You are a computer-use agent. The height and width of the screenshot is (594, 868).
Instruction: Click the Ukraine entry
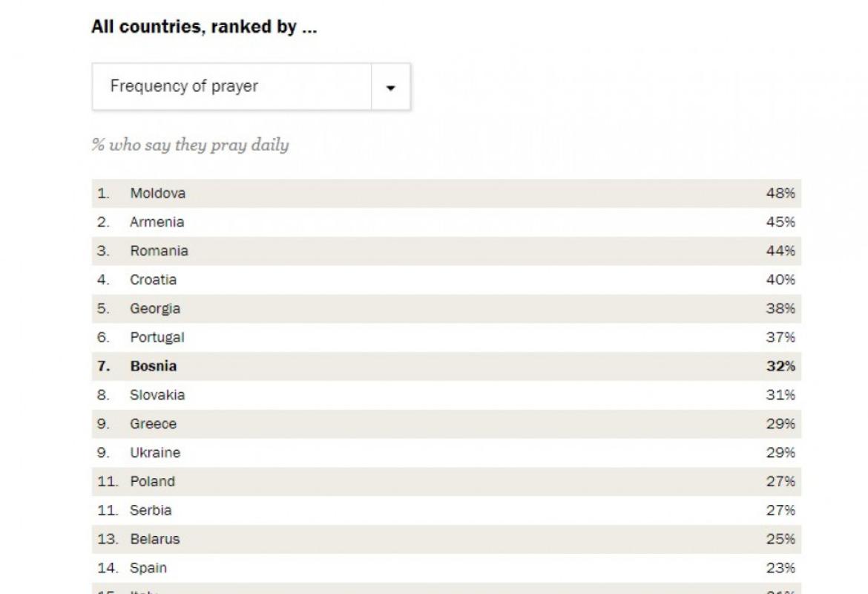(155, 453)
